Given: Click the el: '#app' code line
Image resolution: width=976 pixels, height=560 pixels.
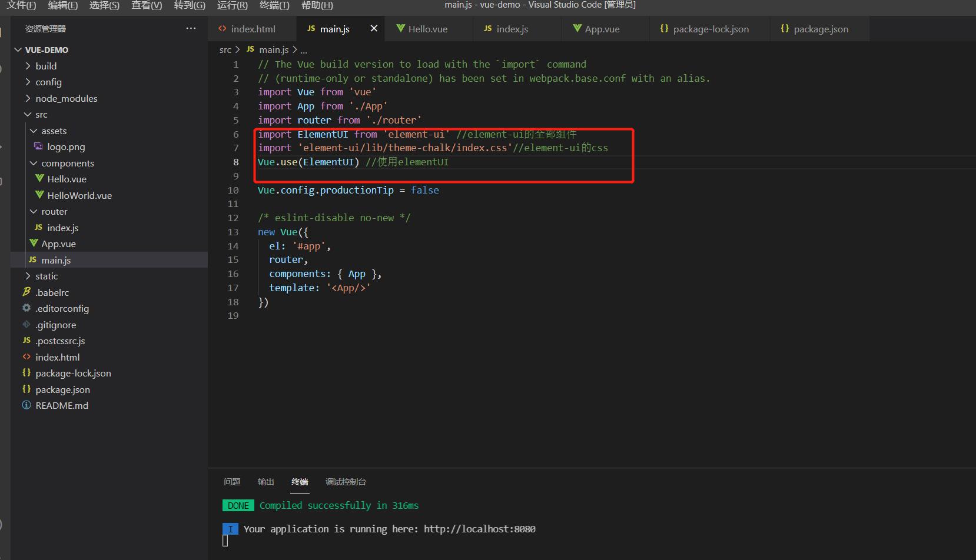Looking at the screenshot, I should 300,246.
